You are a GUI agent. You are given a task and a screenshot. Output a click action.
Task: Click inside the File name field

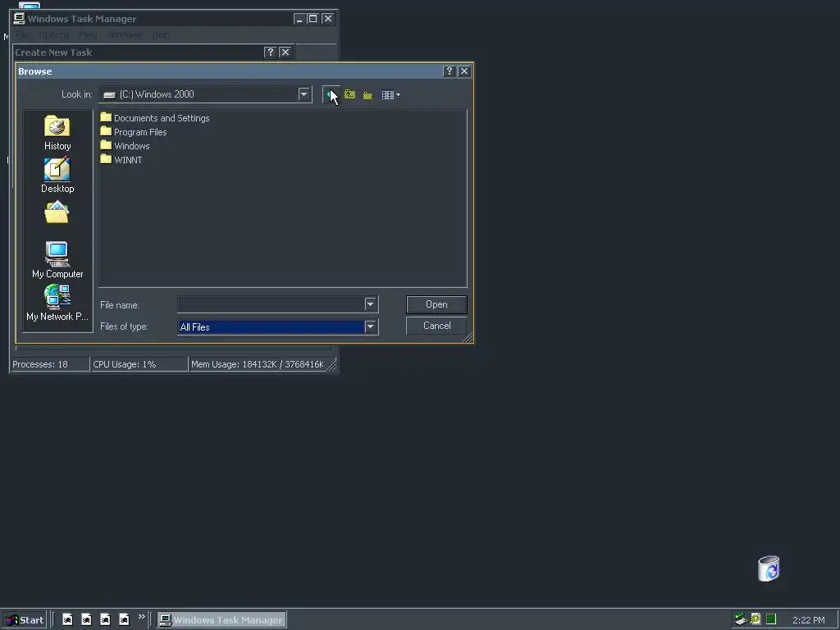click(x=271, y=304)
